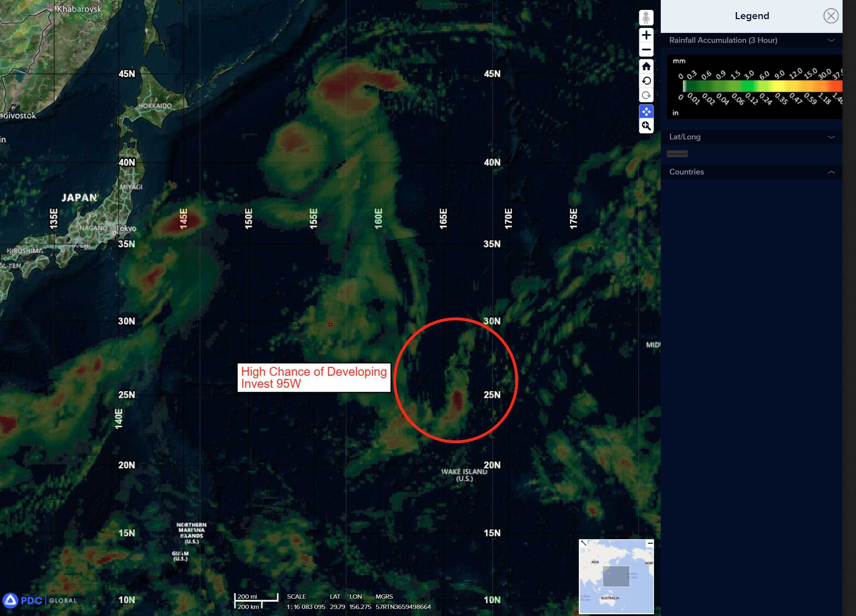Image resolution: width=856 pixels, height=616 pixels.
Task: Click the GUAM (U.S.) map label
Action: coord(180,556)
